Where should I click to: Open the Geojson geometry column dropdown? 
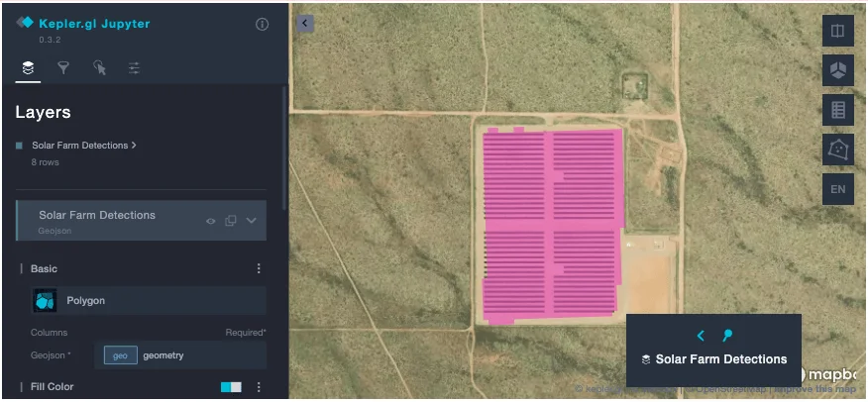click(180, 355)
